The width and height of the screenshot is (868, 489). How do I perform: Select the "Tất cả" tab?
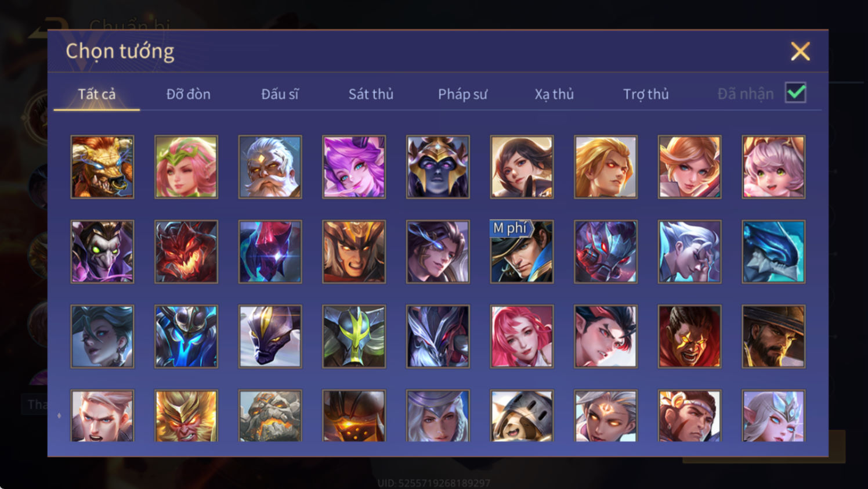click(96, 94)
